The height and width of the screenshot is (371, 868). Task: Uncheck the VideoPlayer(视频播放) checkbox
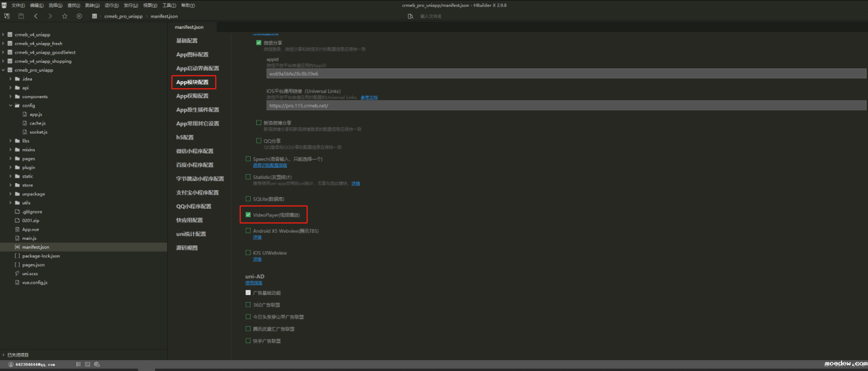(248, 215)
